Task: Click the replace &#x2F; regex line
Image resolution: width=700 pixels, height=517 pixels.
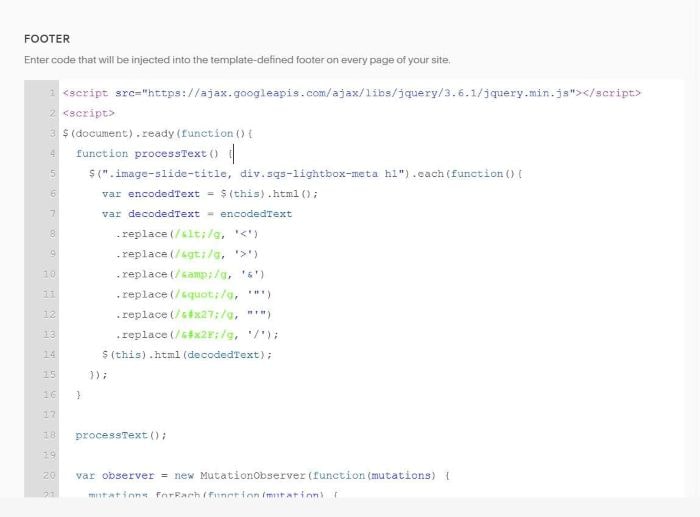Action: pos(197,334)
